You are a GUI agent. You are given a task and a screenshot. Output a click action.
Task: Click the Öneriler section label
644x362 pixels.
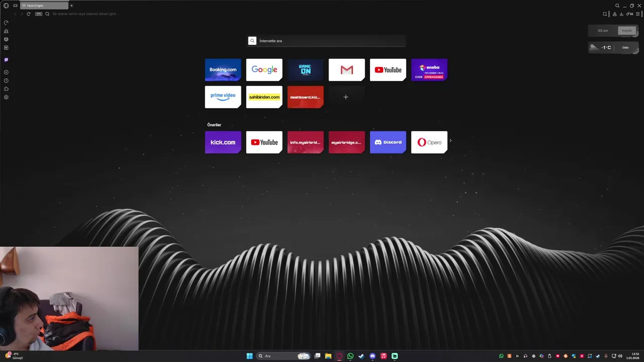(214, 125)
